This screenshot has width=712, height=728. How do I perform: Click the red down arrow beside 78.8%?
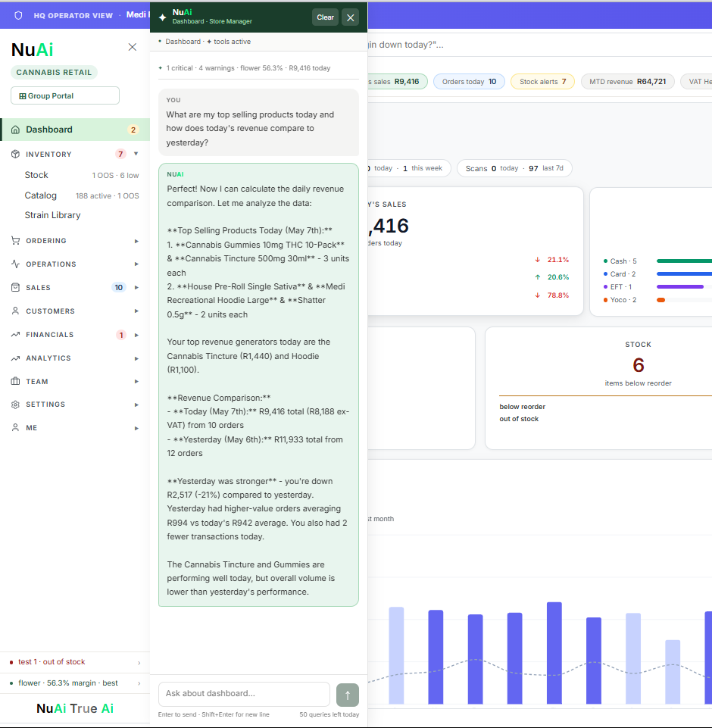538,295
